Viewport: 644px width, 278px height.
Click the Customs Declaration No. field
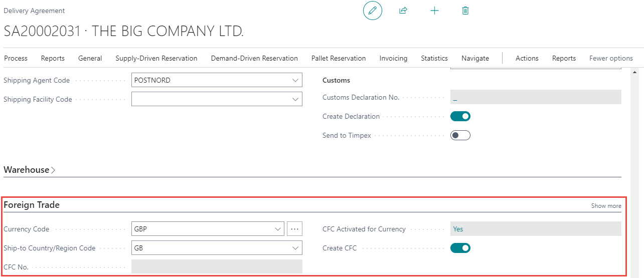535,97
